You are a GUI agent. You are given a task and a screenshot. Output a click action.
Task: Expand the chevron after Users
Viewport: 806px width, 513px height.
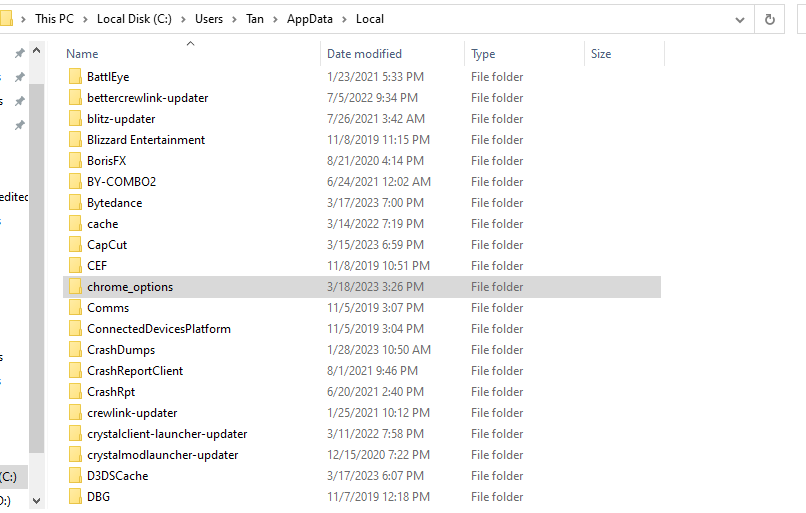(234, 20)
